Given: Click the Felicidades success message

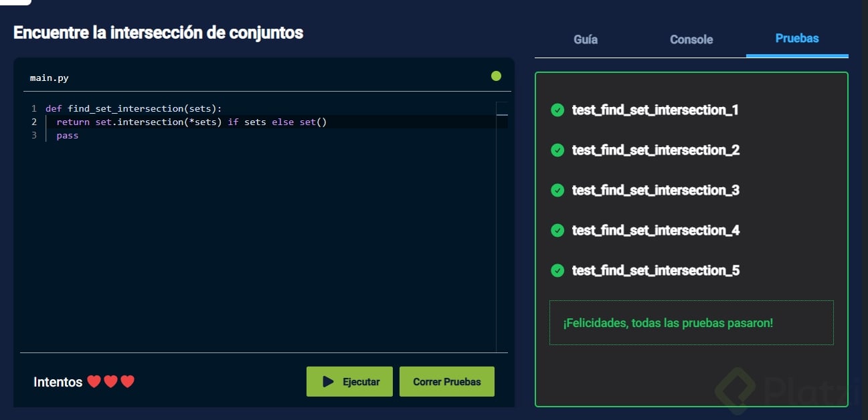Looking at the screenshot, I should [691, 323].
